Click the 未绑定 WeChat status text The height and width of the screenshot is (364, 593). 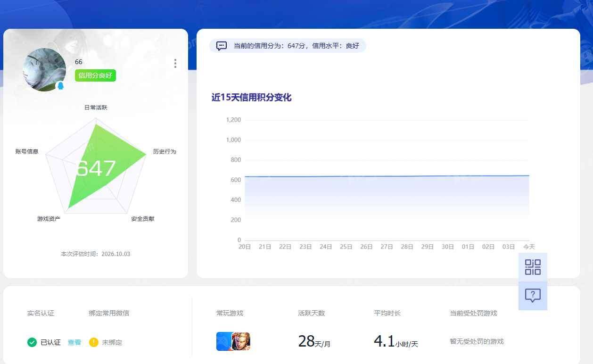click(112, 342)
